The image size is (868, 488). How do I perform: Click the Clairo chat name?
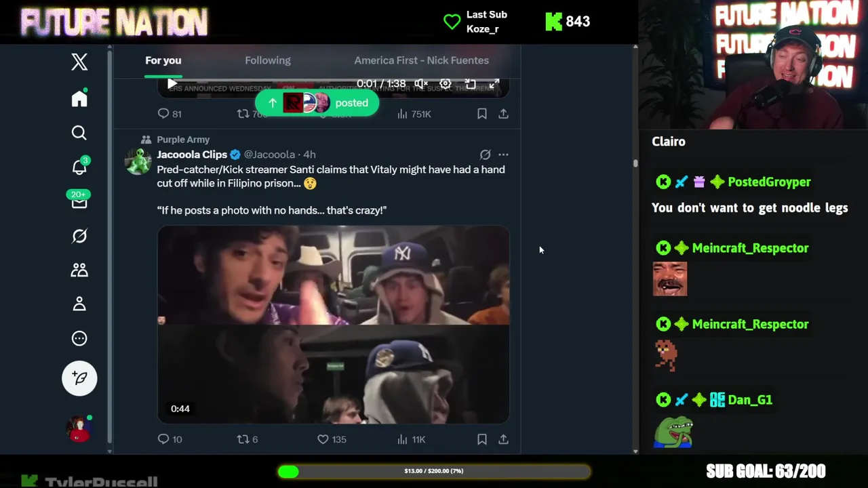point(669,142)
